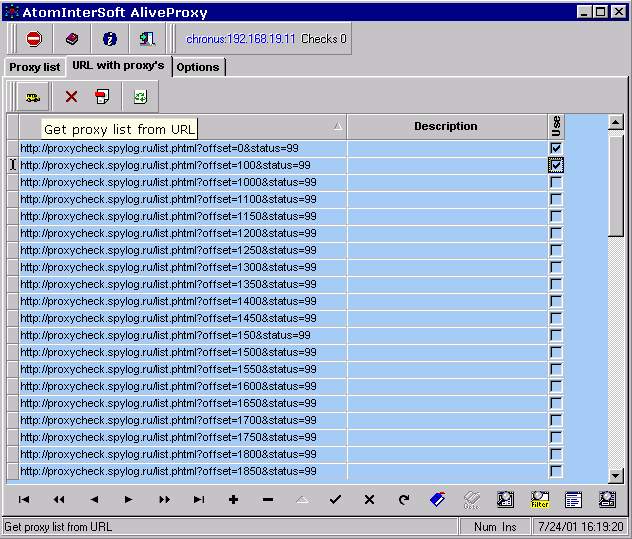Click scrollbar up arrow
This screenshot has height=539, width=632.
pos(615,122)
